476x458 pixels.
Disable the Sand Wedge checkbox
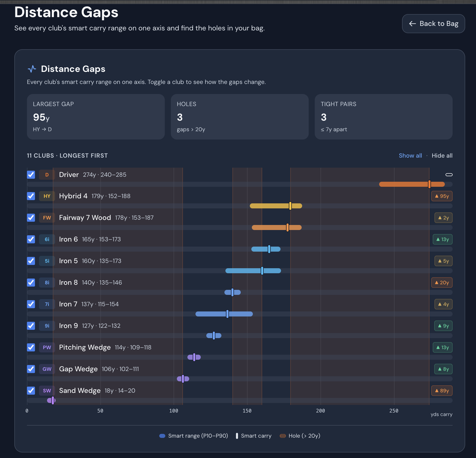coord(31,391)
